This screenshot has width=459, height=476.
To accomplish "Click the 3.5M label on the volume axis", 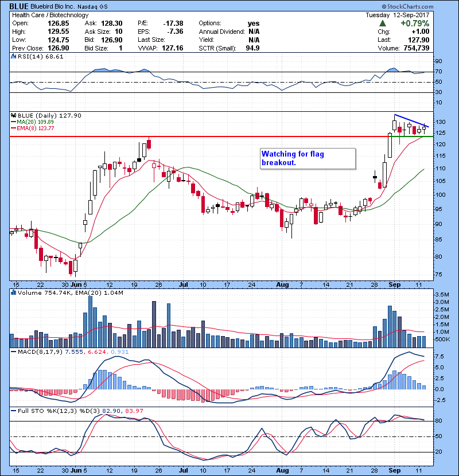I will [x=442, y=294].
